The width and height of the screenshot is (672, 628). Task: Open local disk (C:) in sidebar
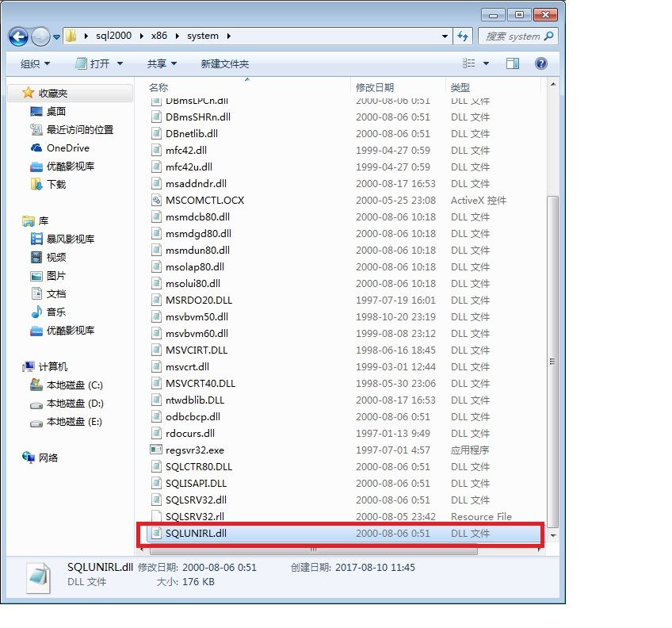click(x=74, y=385)
